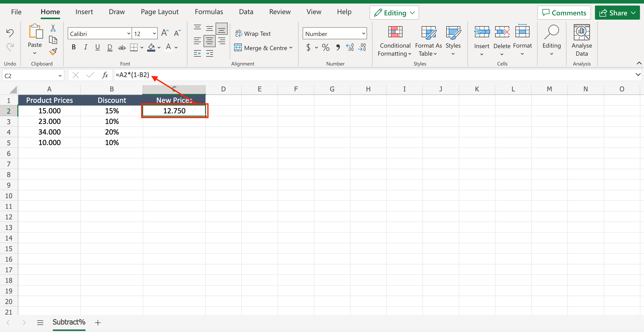This screenshot has height=332, width=644.
Task: Switch to the Formulas ribbon tab
Action: 209,12
